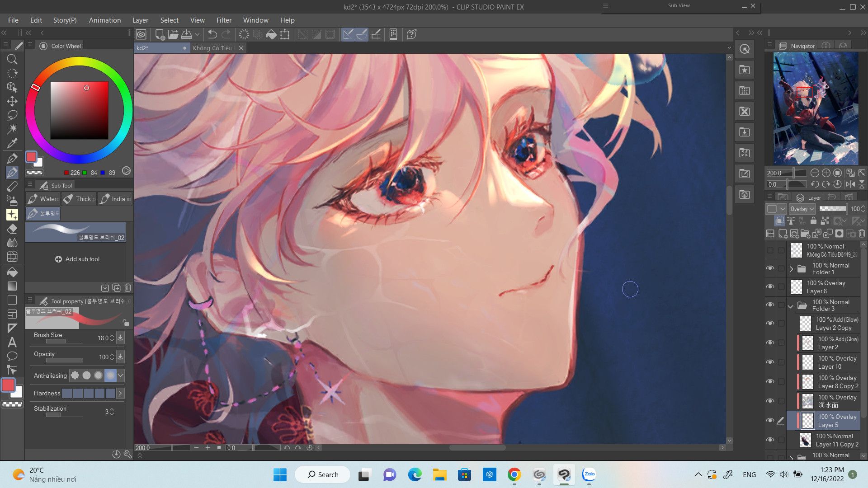Open canvas tab list dropdown arrow

[729, 47]
